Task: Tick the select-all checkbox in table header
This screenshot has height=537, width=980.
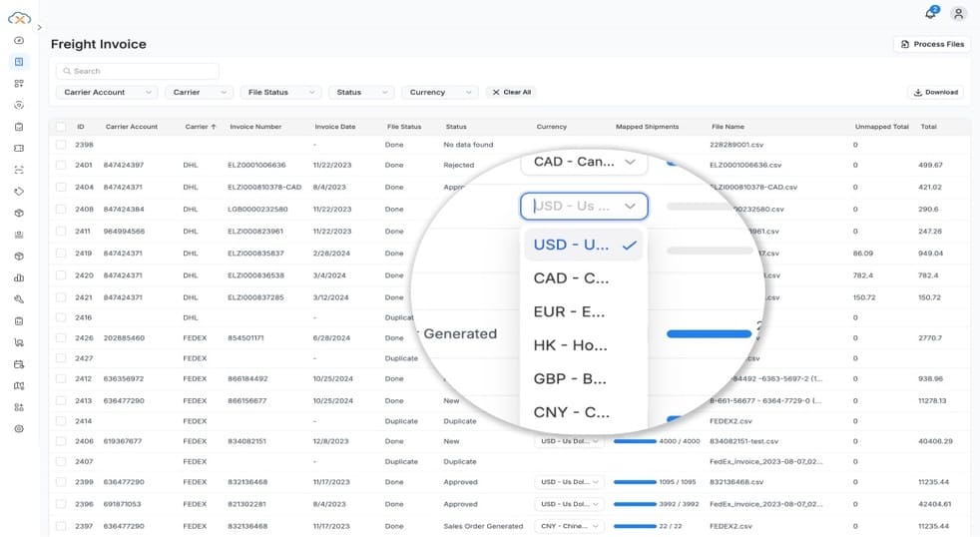Action: click(61, 127)
